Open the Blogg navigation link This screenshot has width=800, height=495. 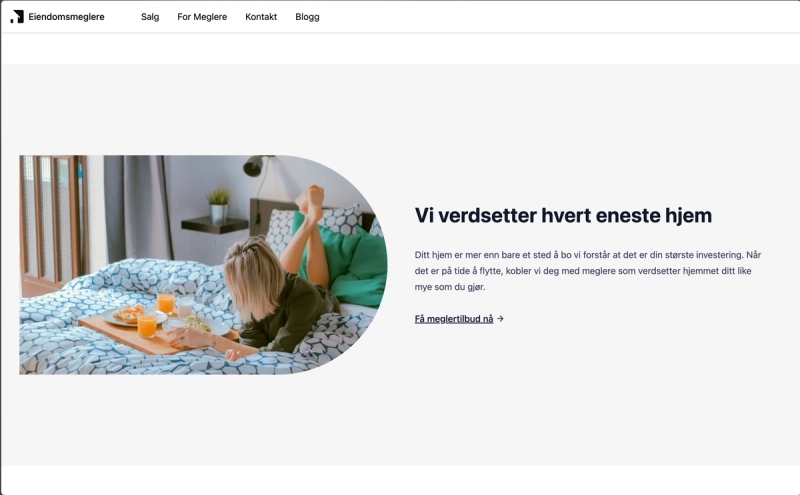[307, 17]
